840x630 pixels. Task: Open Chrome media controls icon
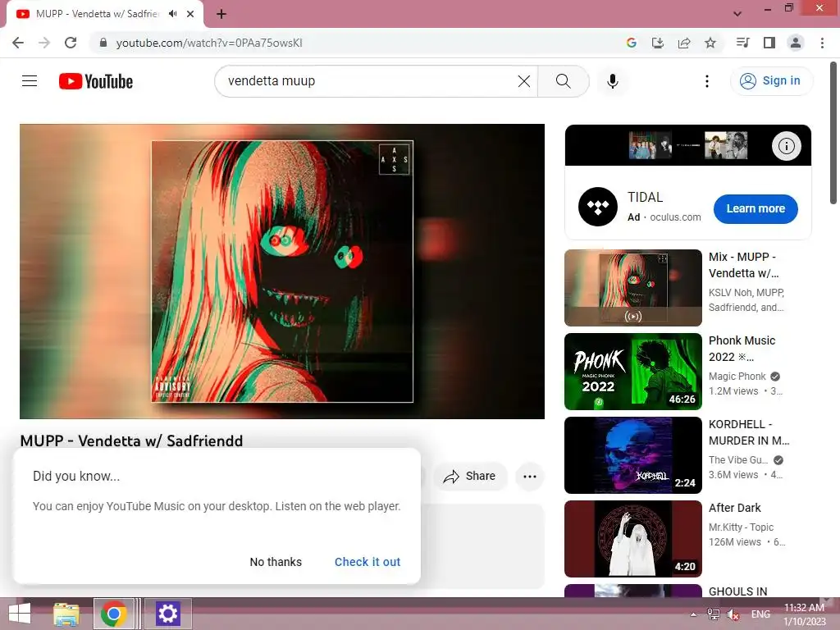pos(742,43)
